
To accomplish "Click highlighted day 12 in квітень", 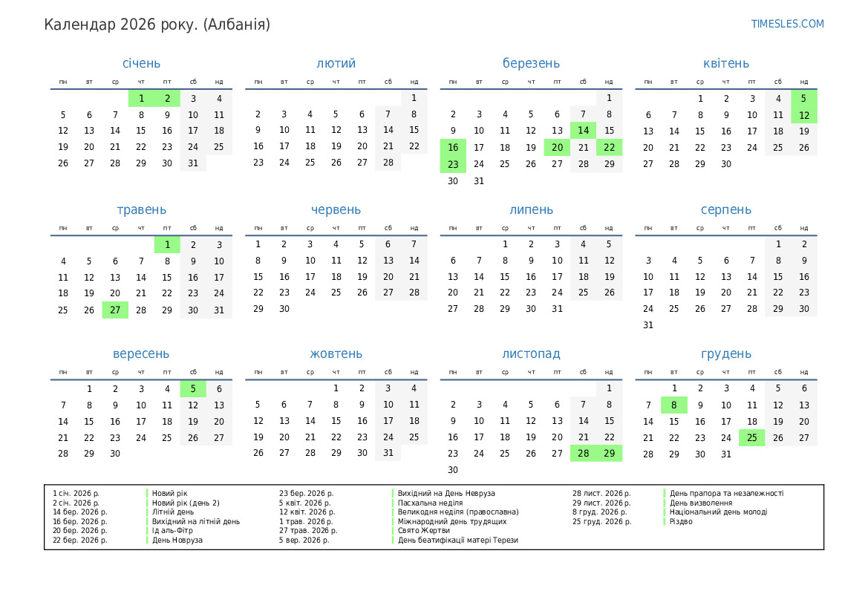I will 803,114.
